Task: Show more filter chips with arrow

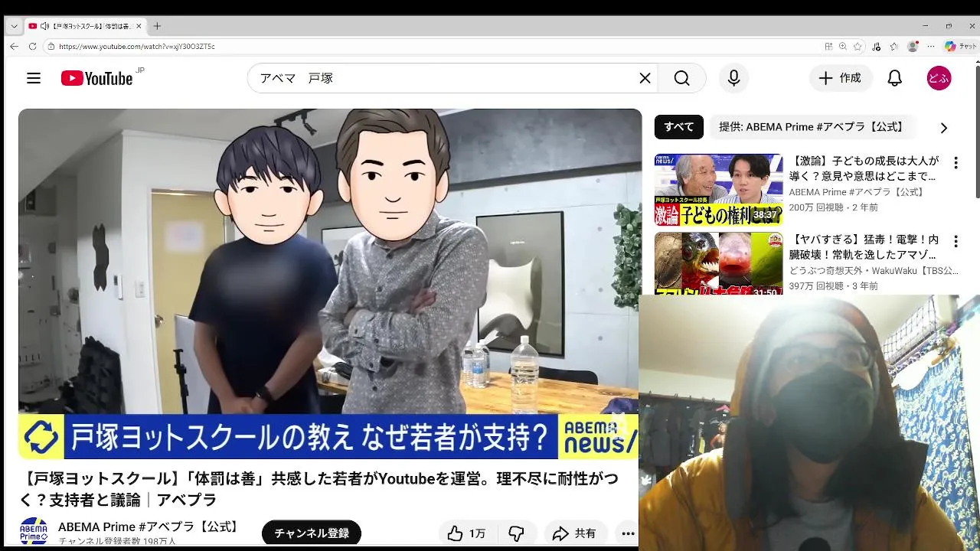Action: tap(943, 128)
